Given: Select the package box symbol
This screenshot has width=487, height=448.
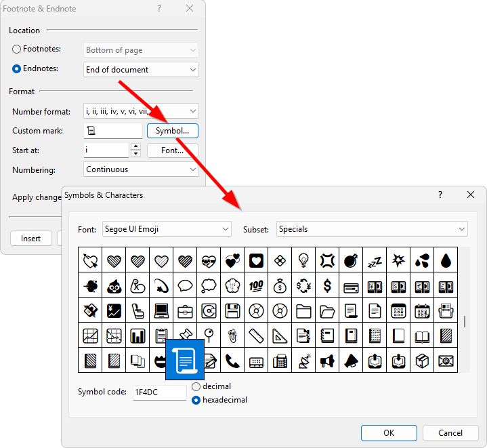Looking at the screenshot, I should tap(422, 361).
